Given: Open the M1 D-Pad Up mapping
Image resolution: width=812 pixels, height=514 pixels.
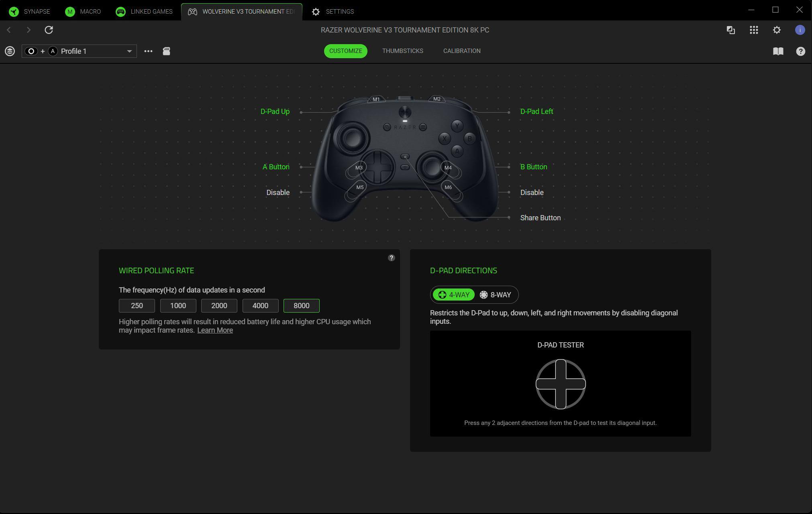Looking at the screenshot, I should click(x=275, y=112).
